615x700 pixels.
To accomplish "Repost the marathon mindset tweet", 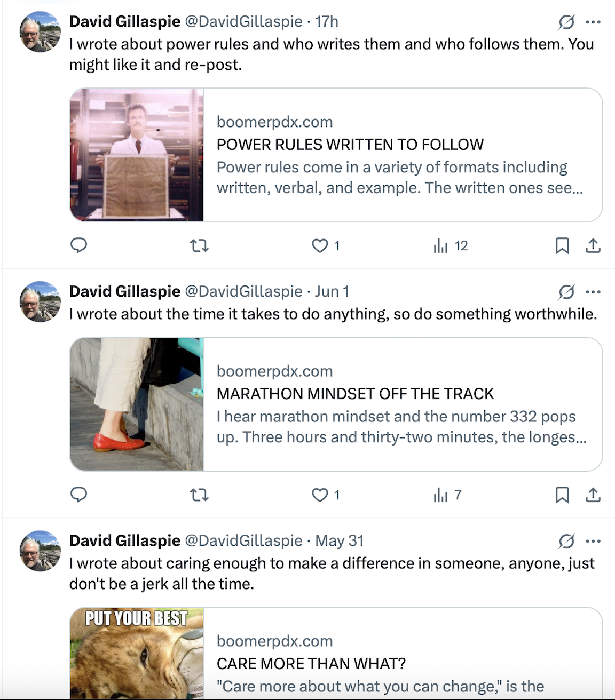I will coord(199,495).
